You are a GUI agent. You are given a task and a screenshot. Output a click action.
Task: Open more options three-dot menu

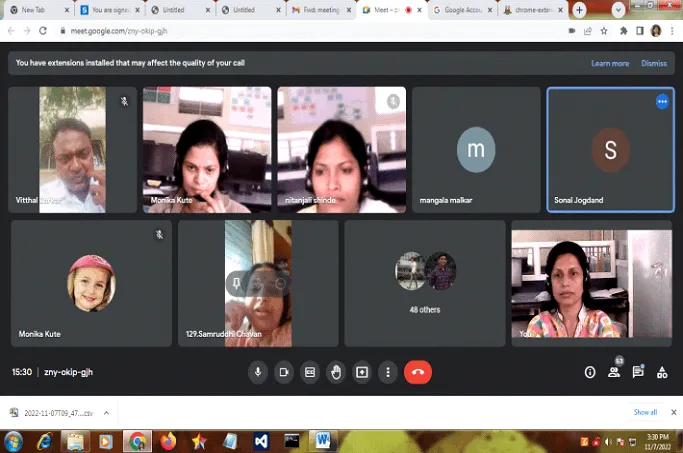click(388, 372)
